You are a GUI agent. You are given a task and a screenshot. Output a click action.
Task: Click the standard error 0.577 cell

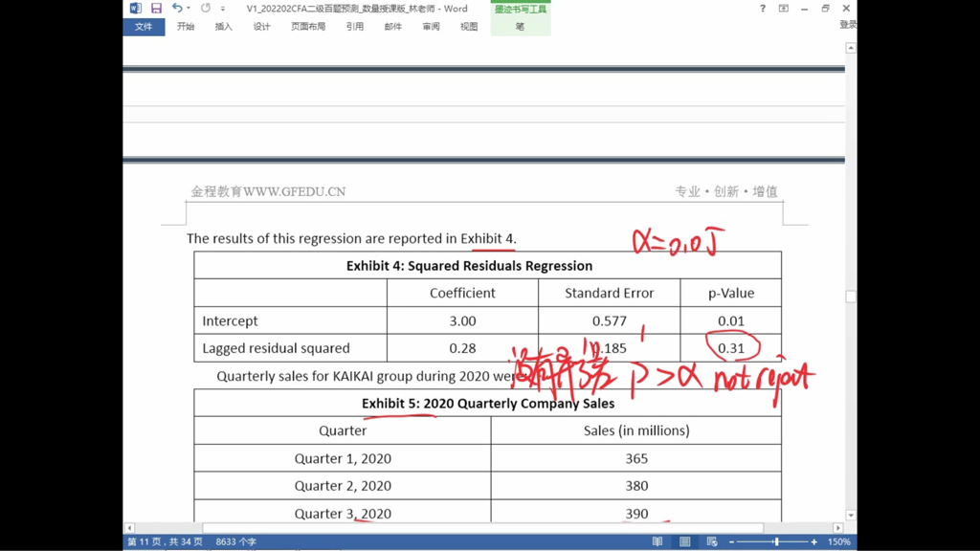(610, 320)
